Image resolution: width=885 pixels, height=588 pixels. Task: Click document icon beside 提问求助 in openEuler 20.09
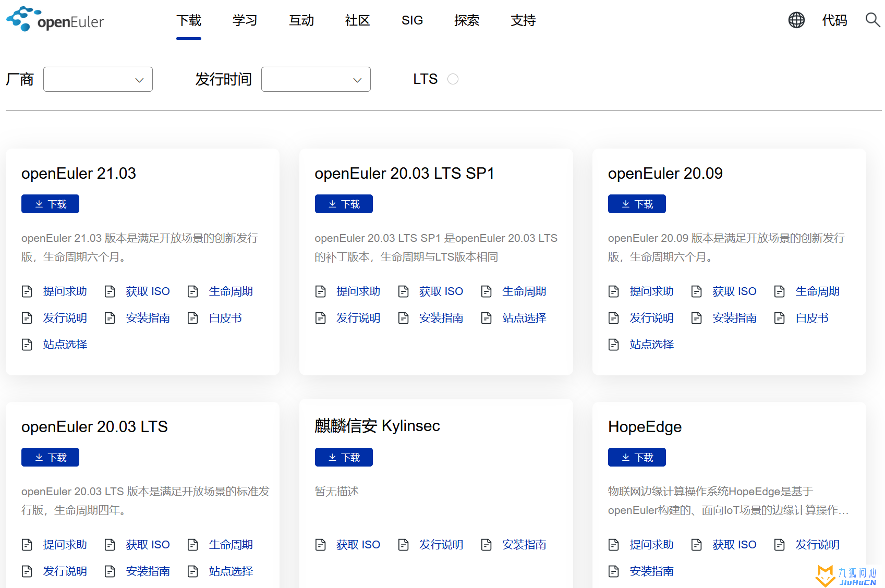[x=614, y=291]
